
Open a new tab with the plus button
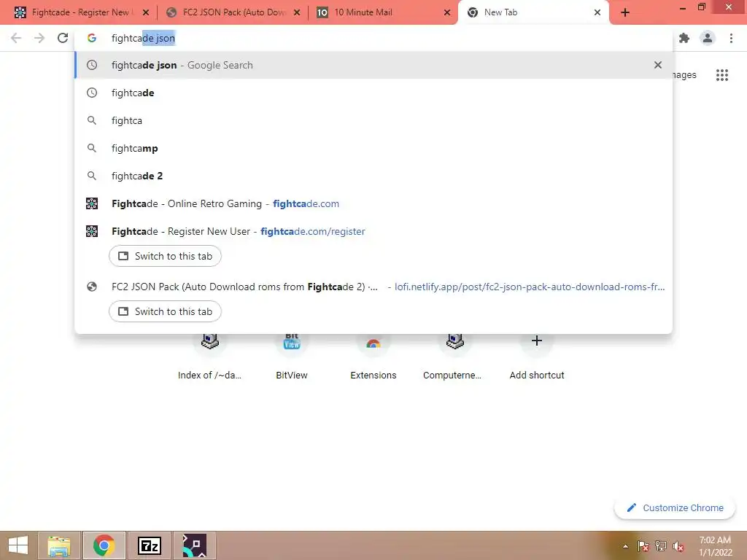(x=625, y=13)
